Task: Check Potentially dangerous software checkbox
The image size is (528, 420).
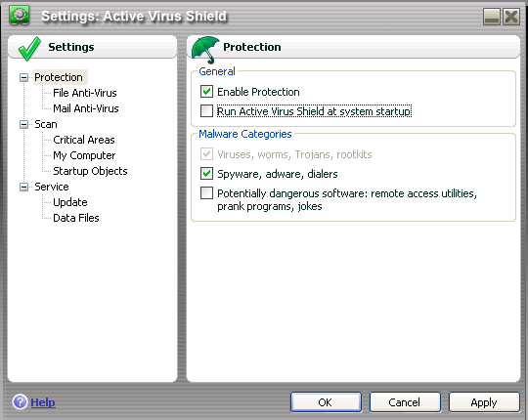Action: pyautogui.click(x=206, y=193)
